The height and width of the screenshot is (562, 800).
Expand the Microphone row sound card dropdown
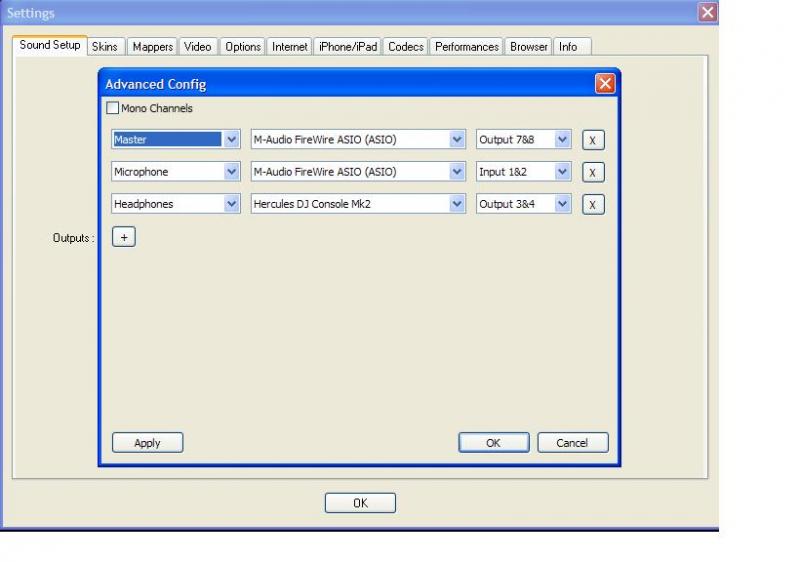point(358,171)
